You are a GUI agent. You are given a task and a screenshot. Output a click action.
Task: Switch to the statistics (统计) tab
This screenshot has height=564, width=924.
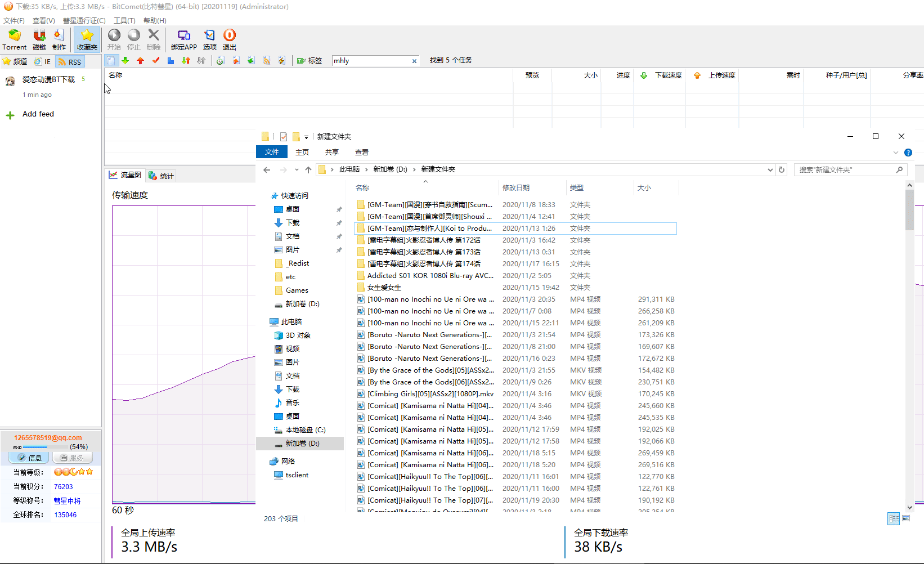(x=161, y=176)
